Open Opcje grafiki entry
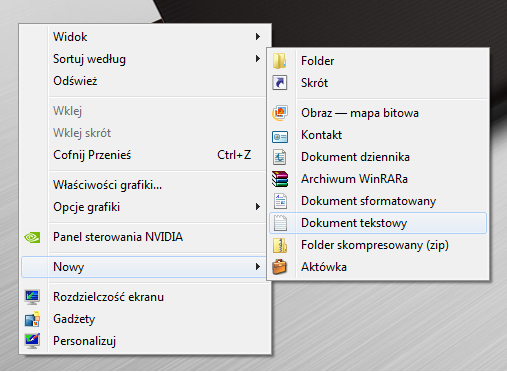The image size is (507, 372). point(145,207)
